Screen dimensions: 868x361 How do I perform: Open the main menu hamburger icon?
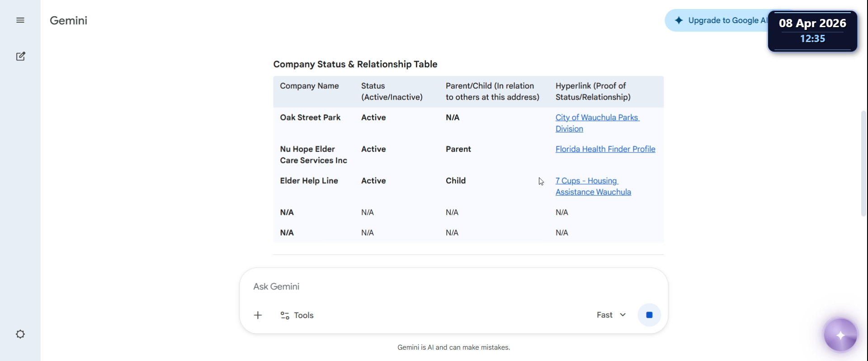pos(20,20)
